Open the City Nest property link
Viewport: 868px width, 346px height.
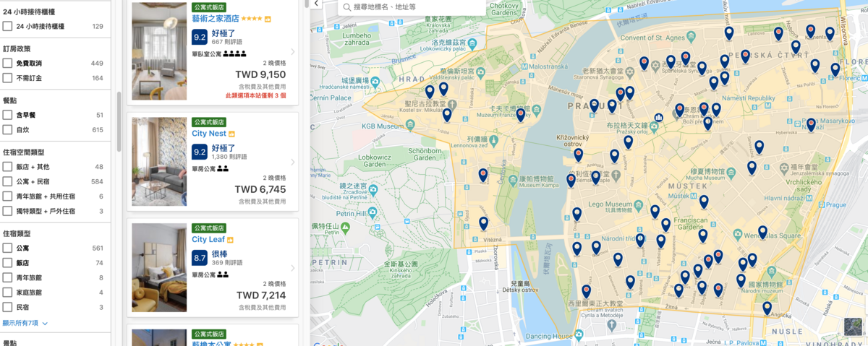209,134
